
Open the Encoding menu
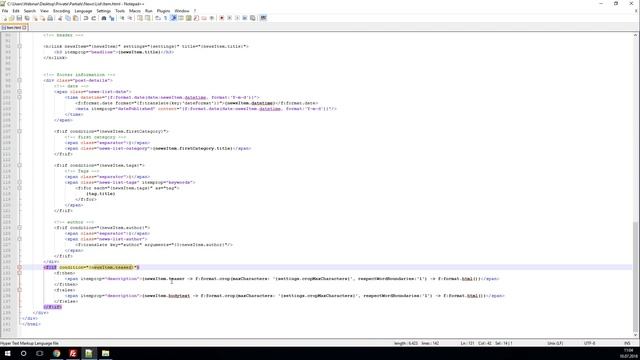pyautogui.click(x=61, y=11)
